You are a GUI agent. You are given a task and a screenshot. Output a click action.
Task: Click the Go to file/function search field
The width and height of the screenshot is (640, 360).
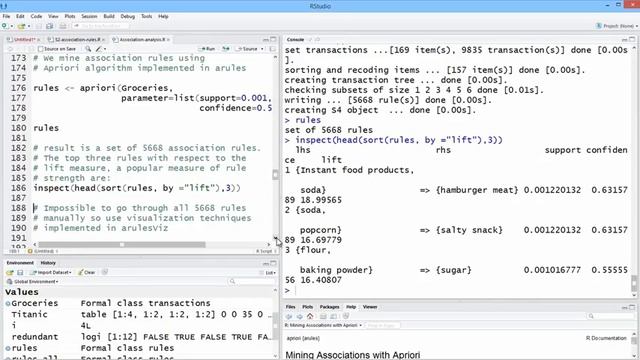101,26
